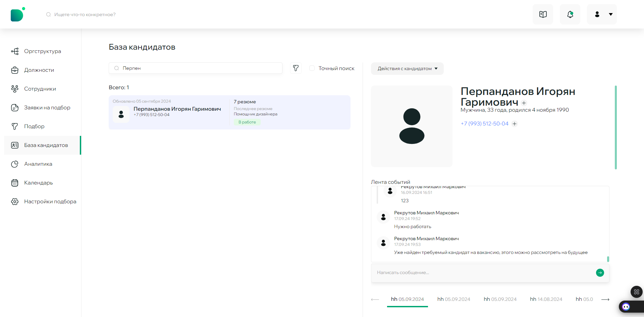Click the Аналитика pie chart icon
The image size is (644, 317).
(15, 164)
